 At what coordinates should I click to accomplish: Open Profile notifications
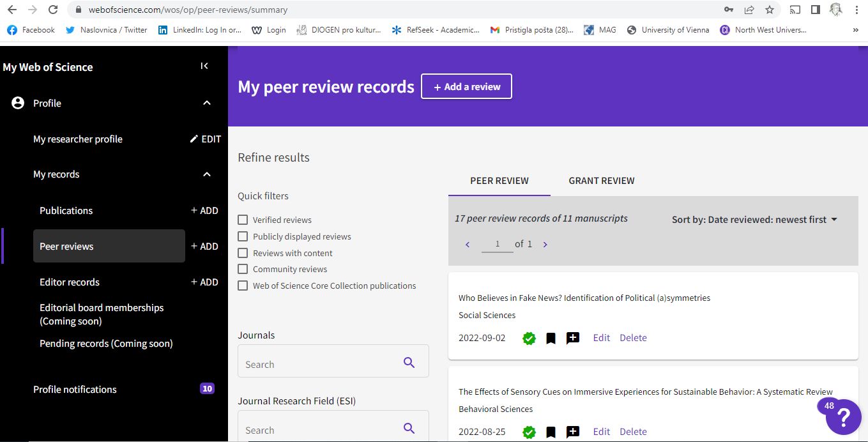[x=75, y=389]
